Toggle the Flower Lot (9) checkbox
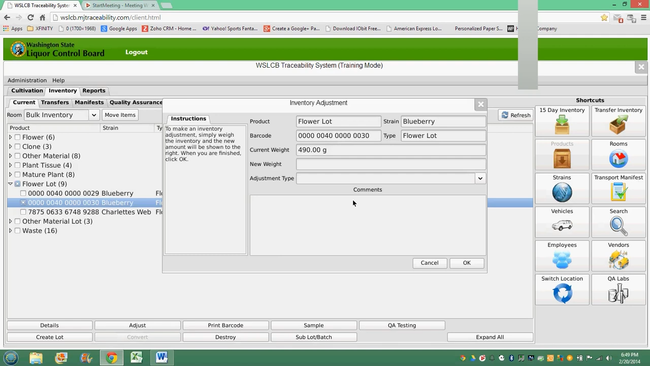650x366 pixels. (17, 184)
